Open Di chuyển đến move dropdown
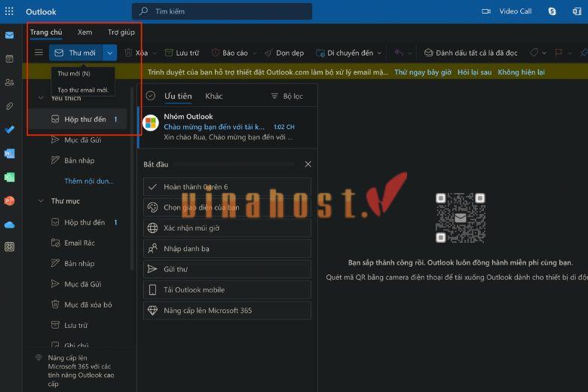The height and width of the screenshot is (392, 588). pyautogui.click(x=349, y=53)
